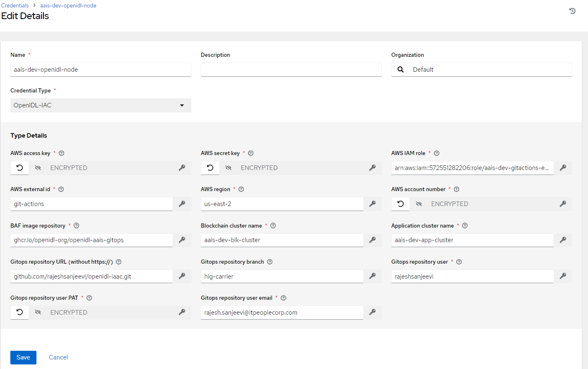Viewport: 588px width, 369px height.
Task: Click key icon for Gitops user PAT
Action: [182, 312]
